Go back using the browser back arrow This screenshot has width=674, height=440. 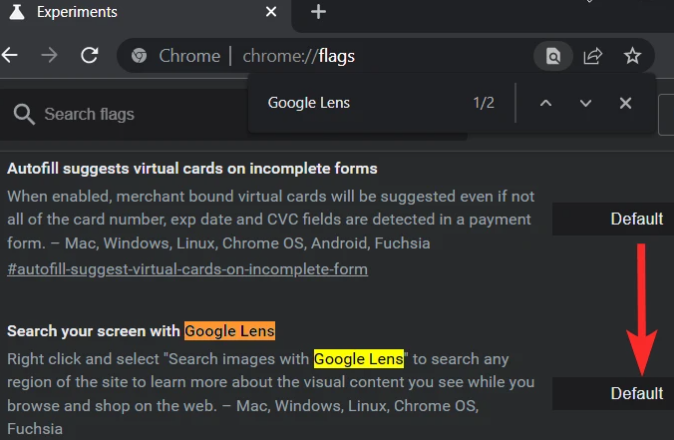(x=9, y=55)
